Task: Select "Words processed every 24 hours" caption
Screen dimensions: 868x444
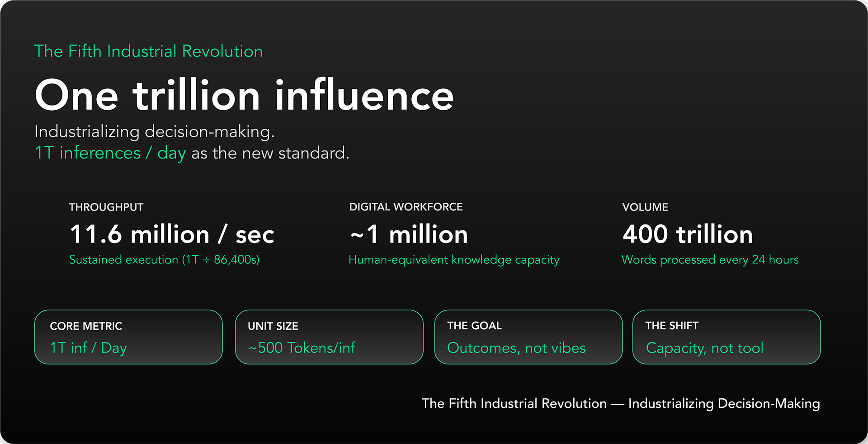Action: (x=710, y=260)
